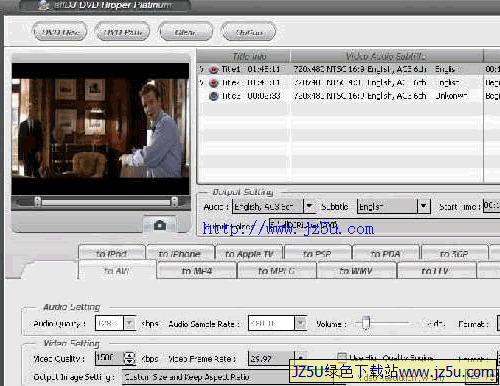Image resolution: width=500 pixels, height=386 pixels.
Task: Open the Option button
Action: (x=249, y=32)
